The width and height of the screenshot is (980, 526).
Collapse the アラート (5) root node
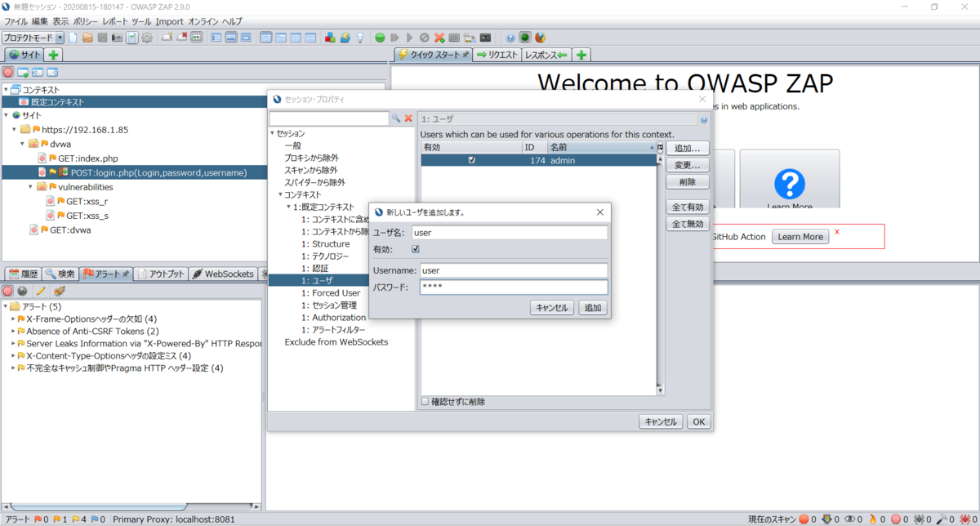pos(5,306)
